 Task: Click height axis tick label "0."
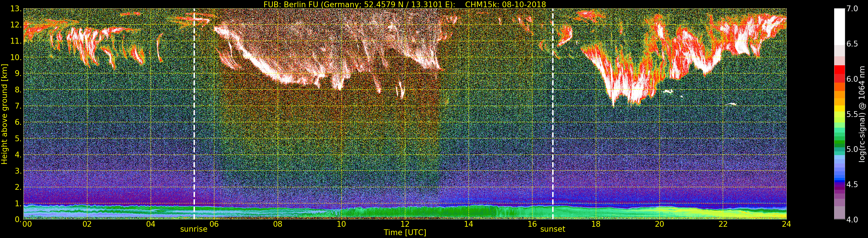coord(18,219)
